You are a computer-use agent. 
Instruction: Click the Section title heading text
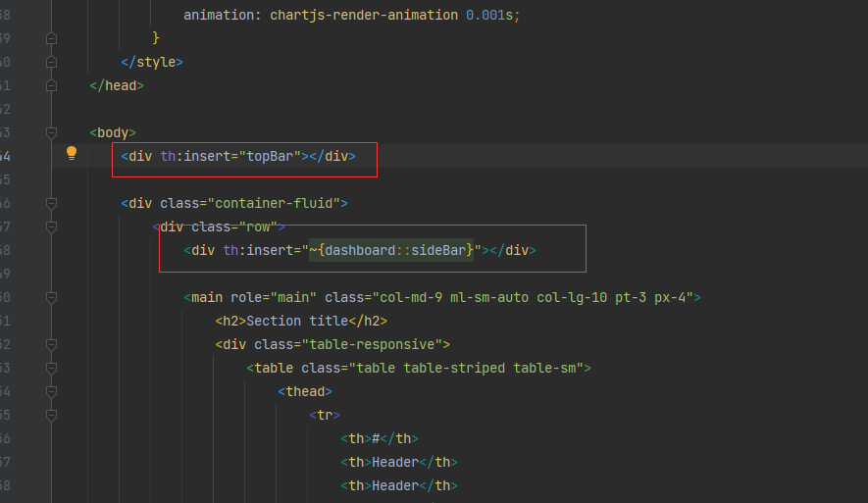[x=297, y=321]
